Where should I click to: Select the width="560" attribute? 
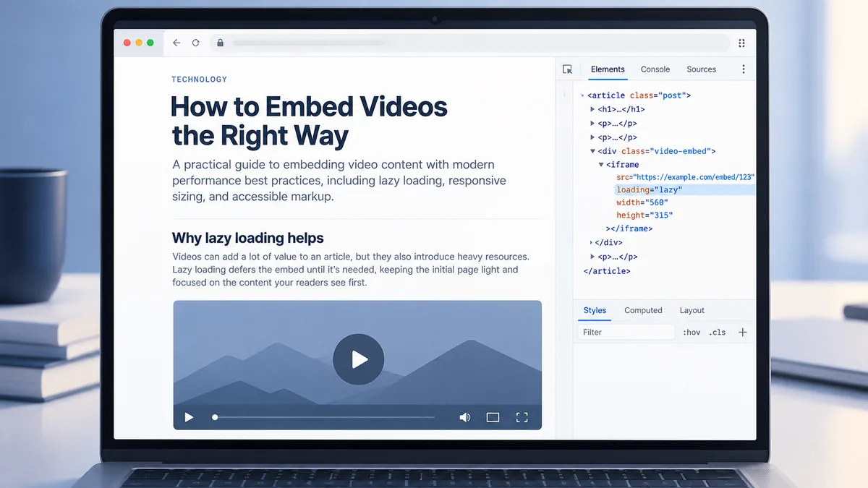(642, 202)
